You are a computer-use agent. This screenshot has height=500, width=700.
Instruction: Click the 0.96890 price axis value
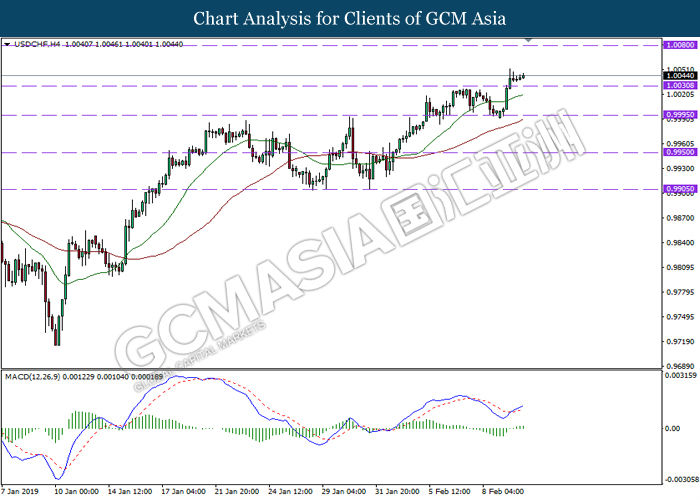pos(680,366)
